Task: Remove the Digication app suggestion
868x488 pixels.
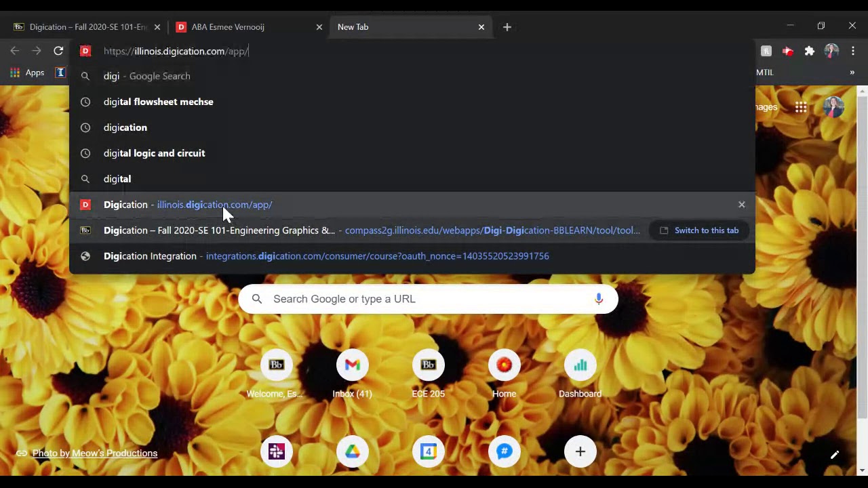Action: (741, 204)
